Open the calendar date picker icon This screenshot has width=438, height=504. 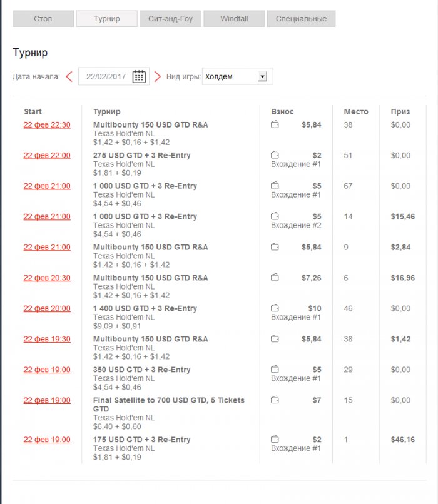[x=139, y=76]
